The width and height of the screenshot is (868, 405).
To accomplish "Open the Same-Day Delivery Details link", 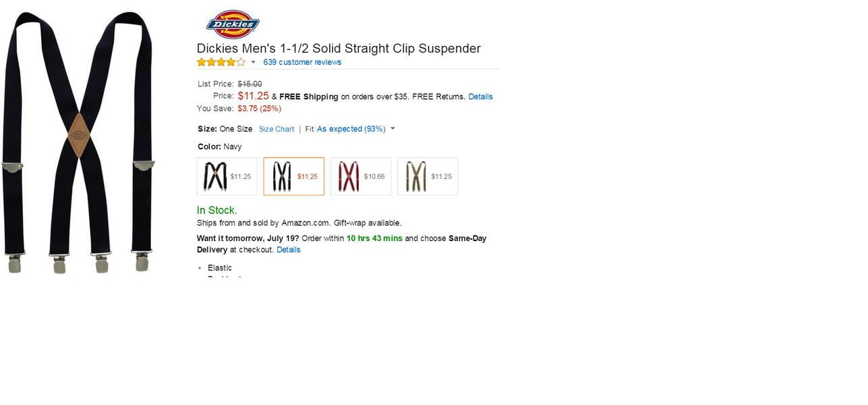I will click(288, 250).
